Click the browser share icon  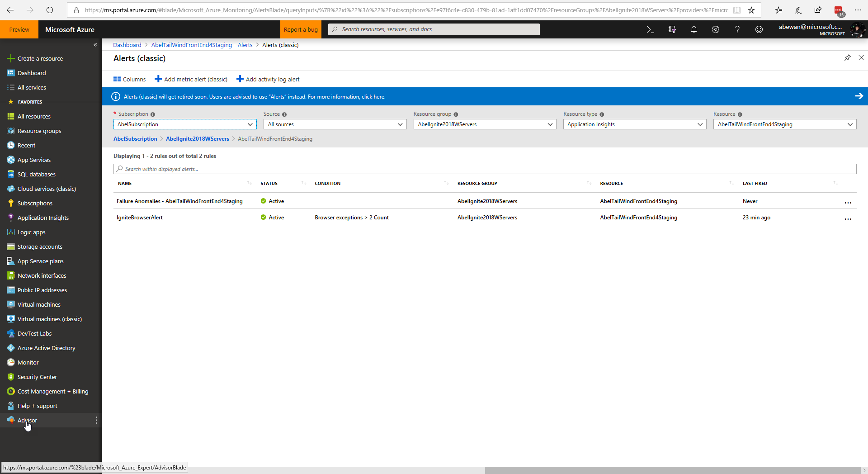coord(818,10)
